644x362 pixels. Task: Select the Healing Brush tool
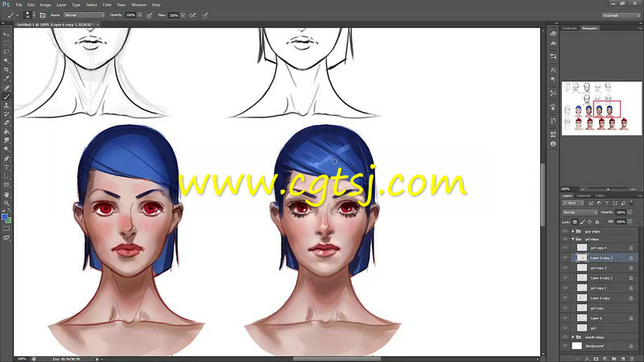(x=6, y=88)
